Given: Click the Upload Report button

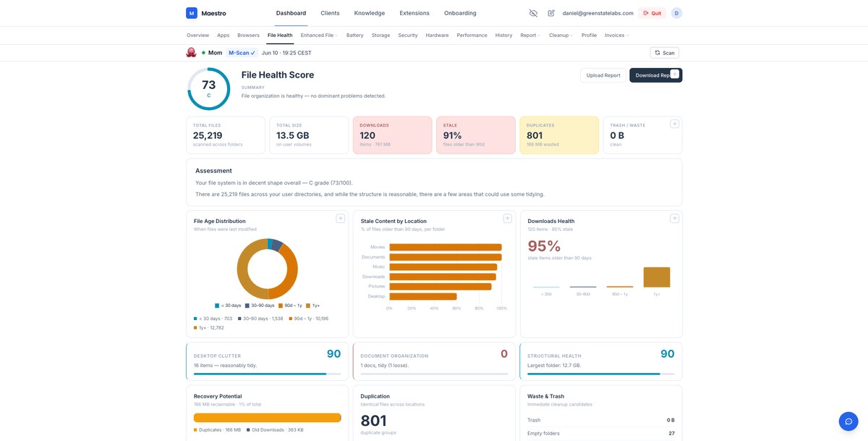Looking at the screenshot, I should point(603,75).
